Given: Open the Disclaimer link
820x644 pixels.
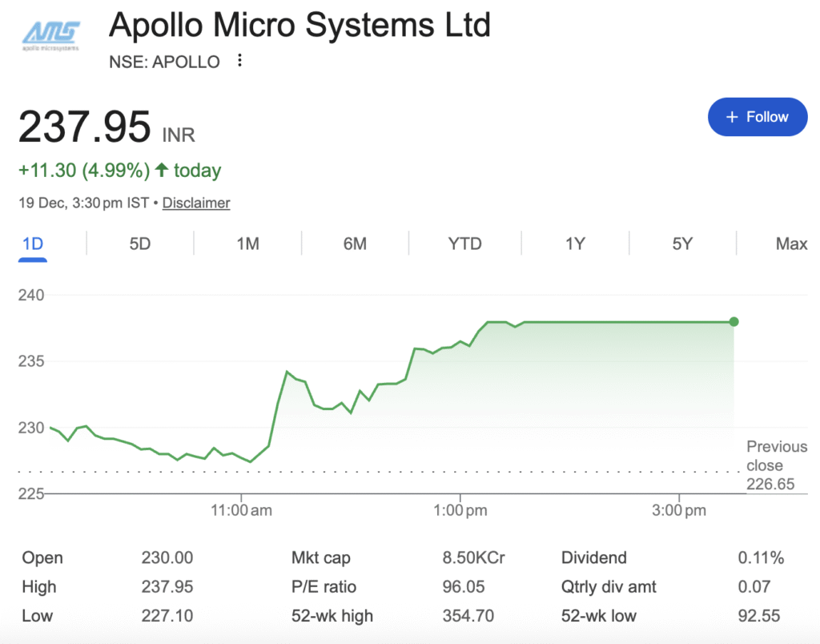Looking at the screenshot, I should (x=196, y=203).
